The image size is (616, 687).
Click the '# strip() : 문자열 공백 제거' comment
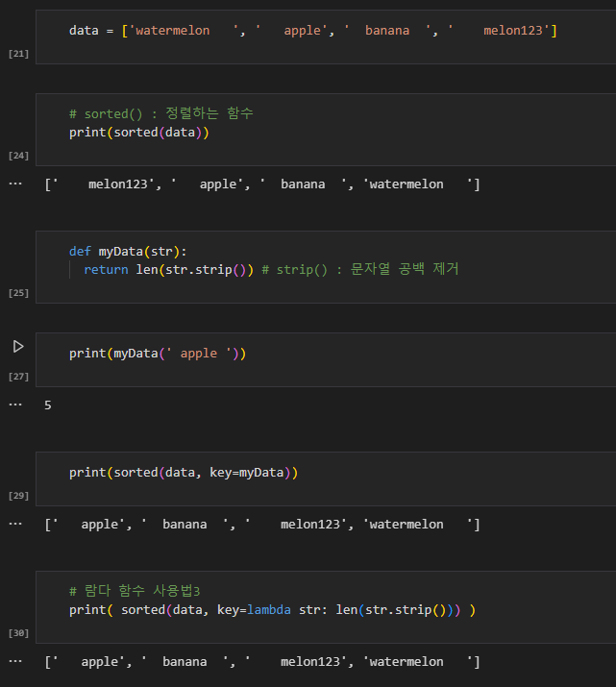360,269
